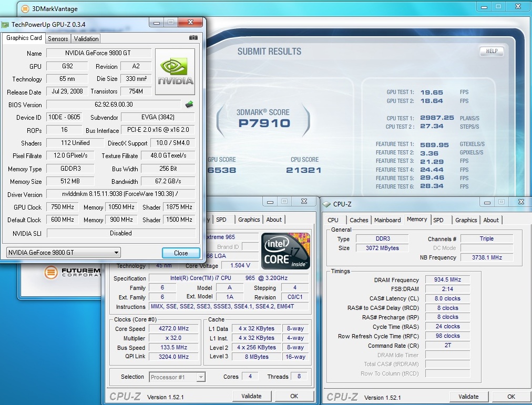Click the CPU-Z title bar icon

(x=326, y=204)
